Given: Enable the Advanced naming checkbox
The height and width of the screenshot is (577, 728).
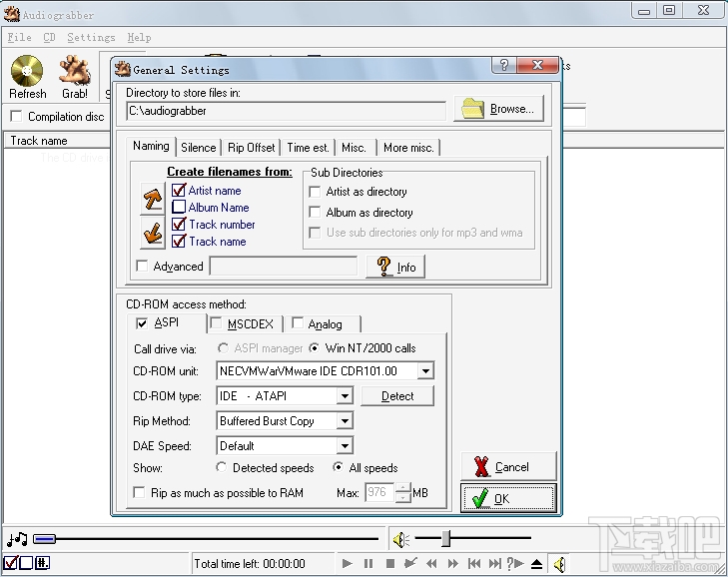Looking at the screenshot, I should pos(142,266).
